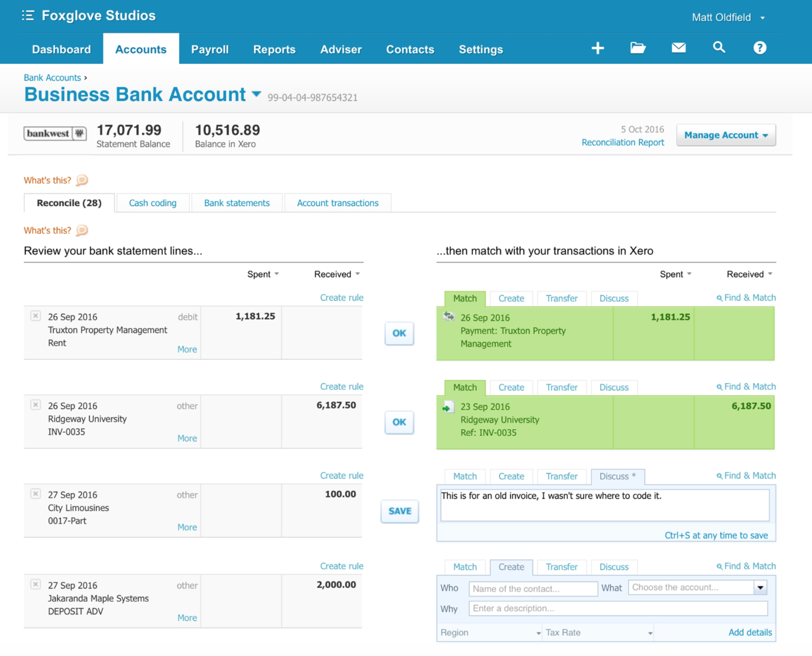Open the help question mark icon
This screenshot has width=812, height=656.
(759, 48)
